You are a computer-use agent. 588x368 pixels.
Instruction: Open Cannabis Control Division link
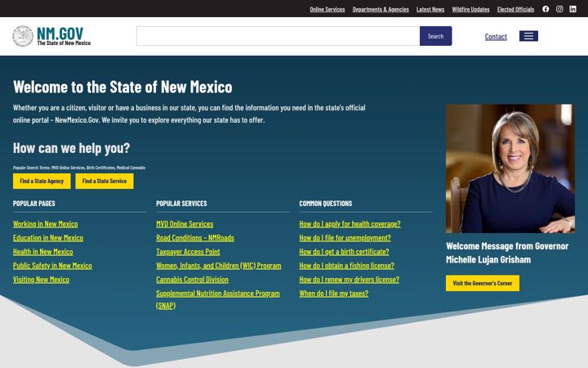(192, 280)
